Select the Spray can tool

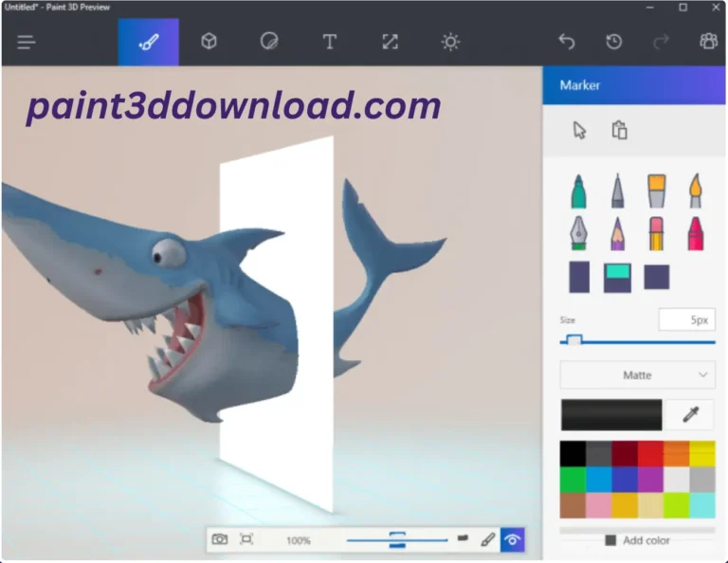pyautogui.click(x=579, y=277)
